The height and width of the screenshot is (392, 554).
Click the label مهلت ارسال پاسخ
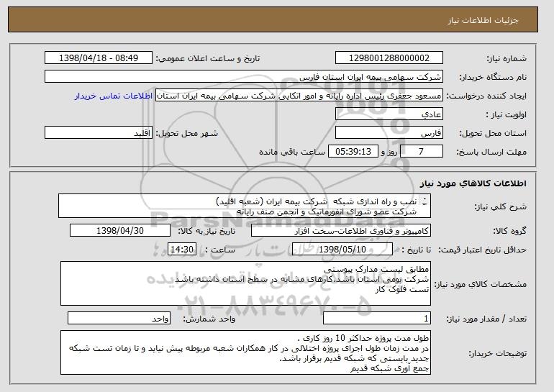492,152
